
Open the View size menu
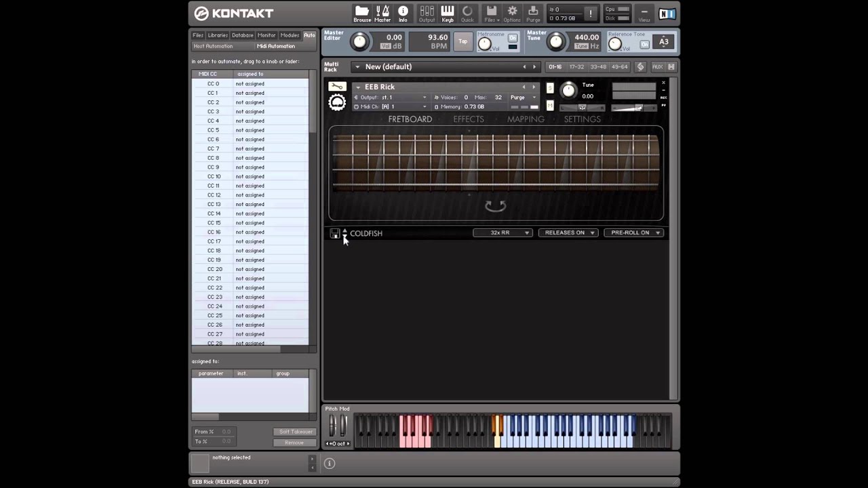644,13
